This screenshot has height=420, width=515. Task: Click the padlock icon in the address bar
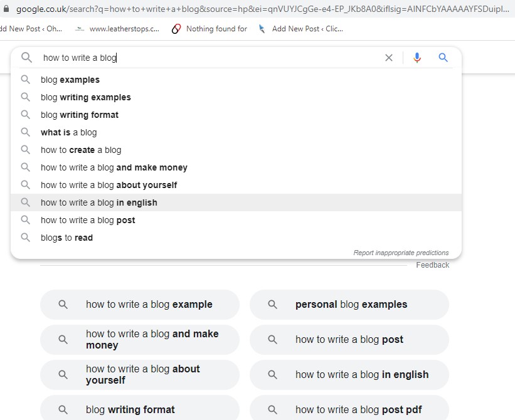(6, 9)
